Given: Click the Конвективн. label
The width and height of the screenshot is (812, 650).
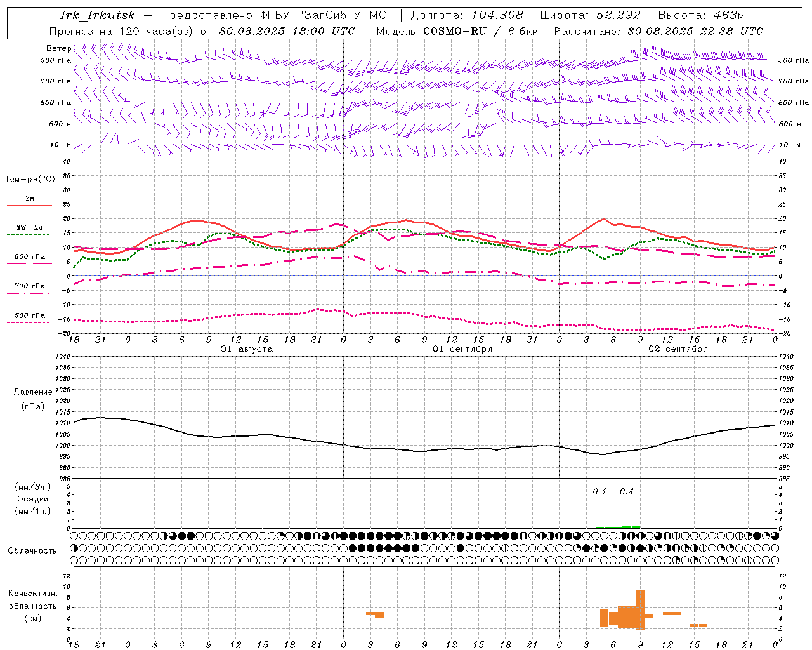Looking at the screenshot, I should 33,594.
